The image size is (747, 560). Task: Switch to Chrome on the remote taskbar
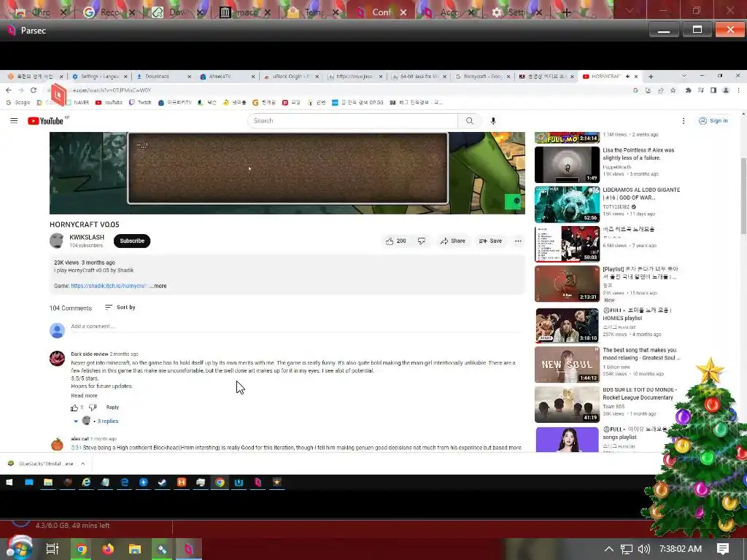pyautogui.click(x=220, y=483)
